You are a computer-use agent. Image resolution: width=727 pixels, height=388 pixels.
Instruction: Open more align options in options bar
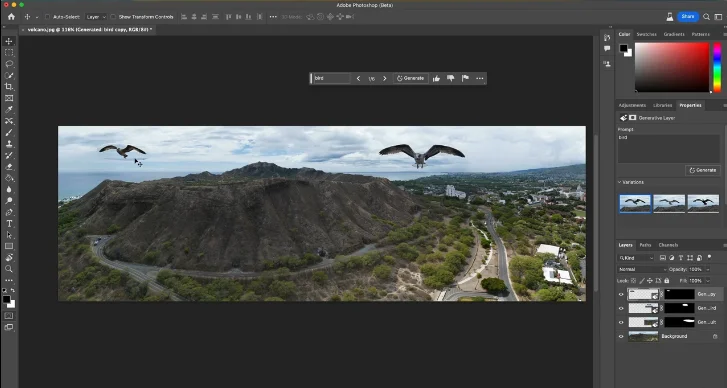click(x=273, y=17)
